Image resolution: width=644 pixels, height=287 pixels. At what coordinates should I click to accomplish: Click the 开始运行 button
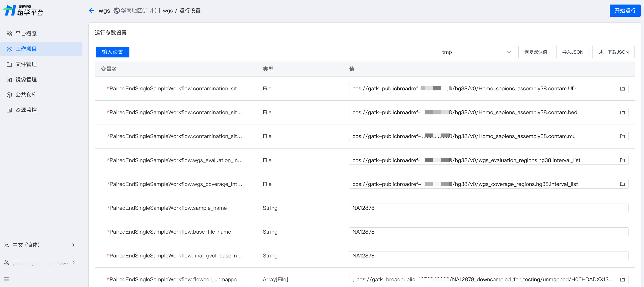[624, 10]
